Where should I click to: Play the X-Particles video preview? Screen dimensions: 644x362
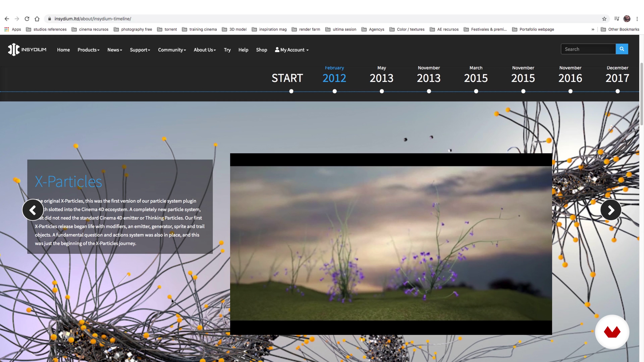coord(391,244)
